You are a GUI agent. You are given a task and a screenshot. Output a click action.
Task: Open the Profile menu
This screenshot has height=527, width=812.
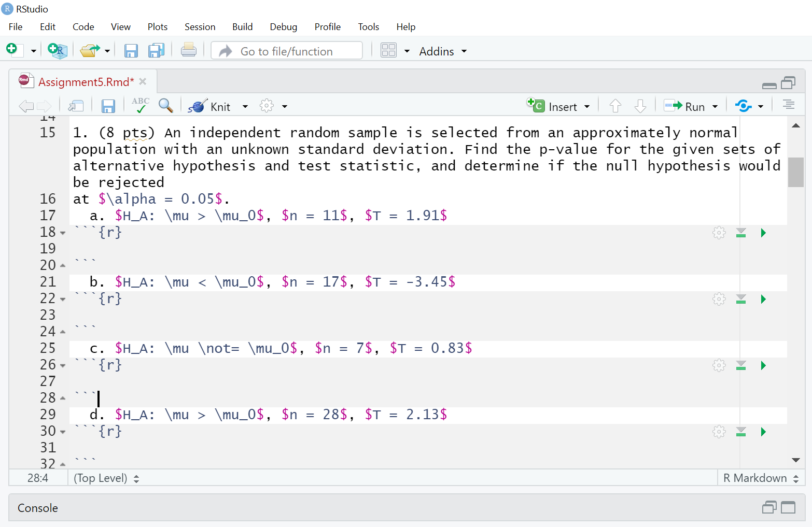pos(328,27)
